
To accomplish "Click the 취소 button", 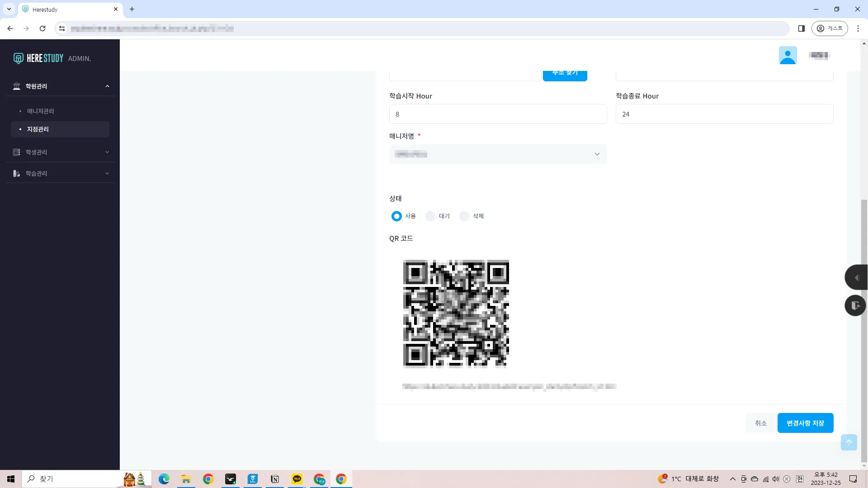I will coord(761,423).
